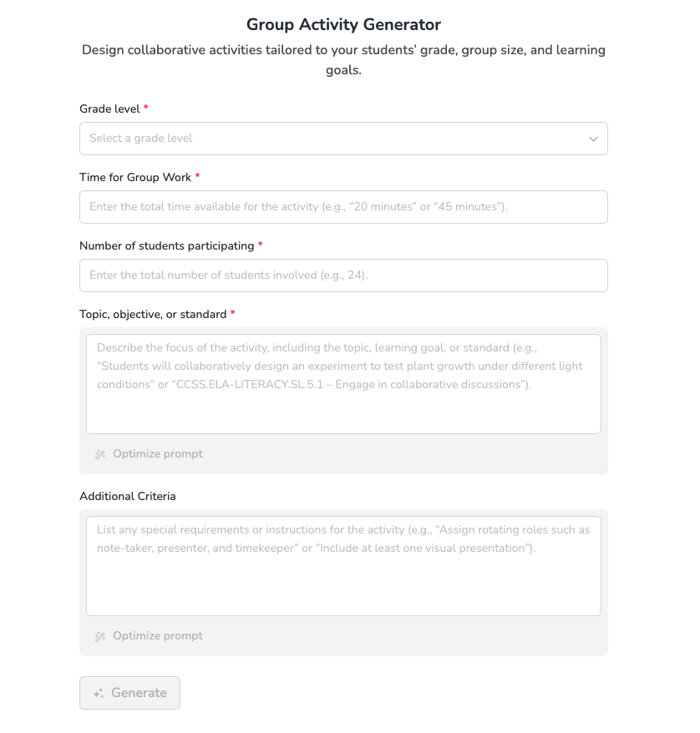Click the "Time for Group Work" label
Image resolution: width=700 pixels, height=733 pixels.
click(135, 177)
